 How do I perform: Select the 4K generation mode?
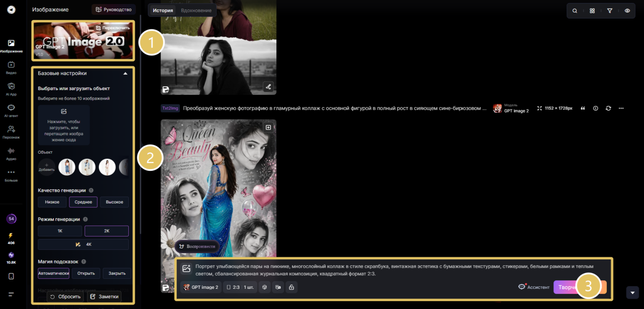click(x=83, y=245)
